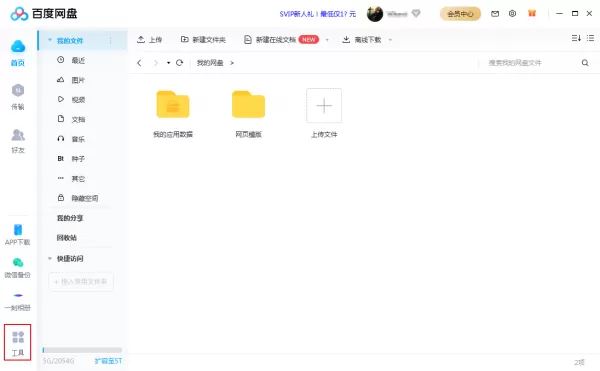The width and height of the screenshot is (600, 371).
Task: Click the 上传 upload button
Action: [150, 39]
